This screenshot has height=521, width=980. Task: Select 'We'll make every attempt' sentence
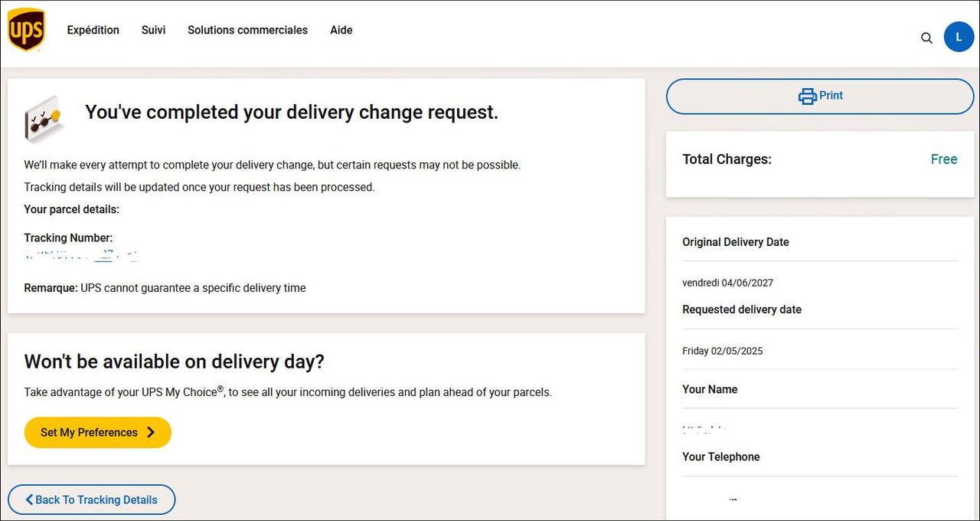point(272,165)
